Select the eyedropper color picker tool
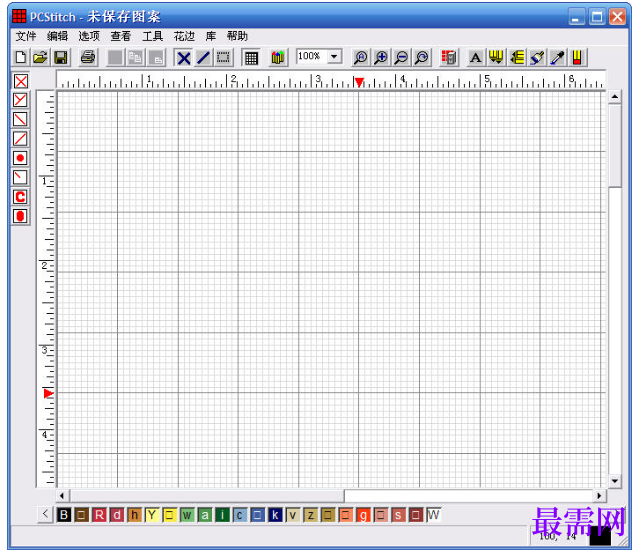This screenshot has height=553, width=644. coord(557,58)
